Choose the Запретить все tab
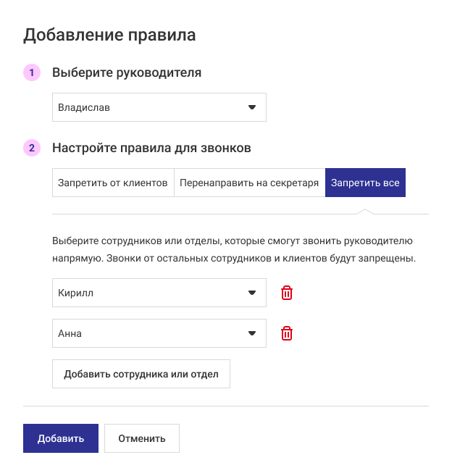Screen dimensions: 452x476 (x=365, y=183)
